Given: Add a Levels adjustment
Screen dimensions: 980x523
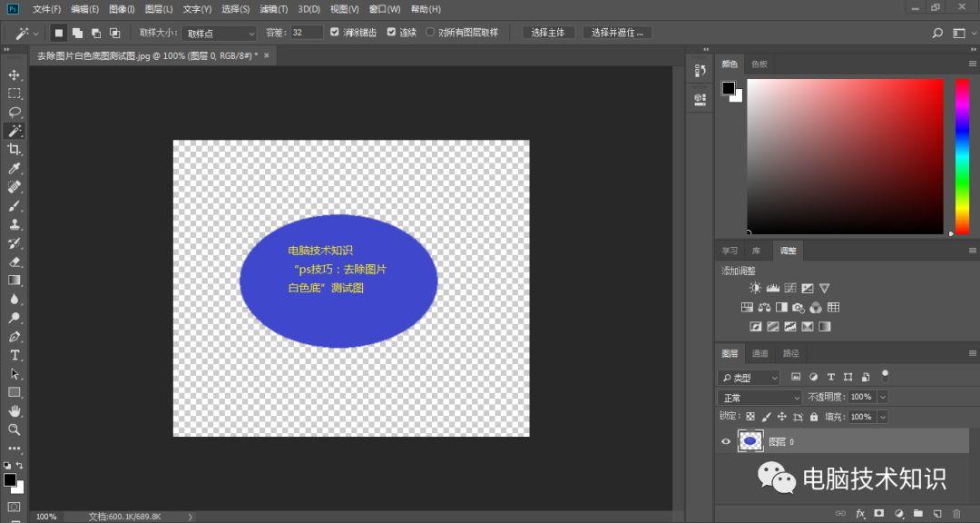Looking at the screenshot, I should pos(773,288).
